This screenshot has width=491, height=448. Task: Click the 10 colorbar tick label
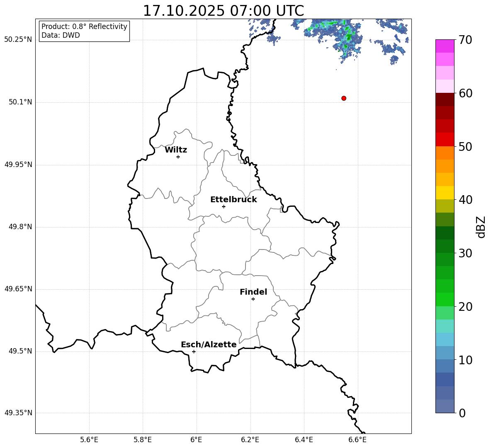click(465, 360)
